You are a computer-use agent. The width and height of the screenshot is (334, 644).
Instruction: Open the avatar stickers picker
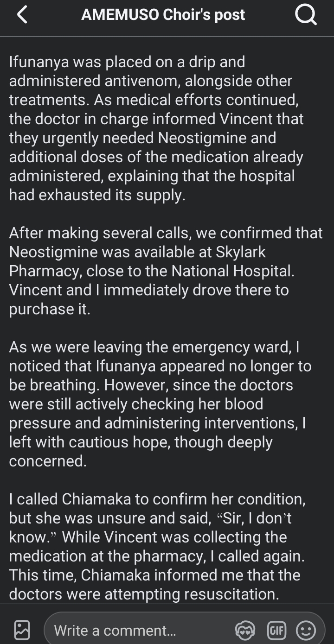tap(245, 631)
